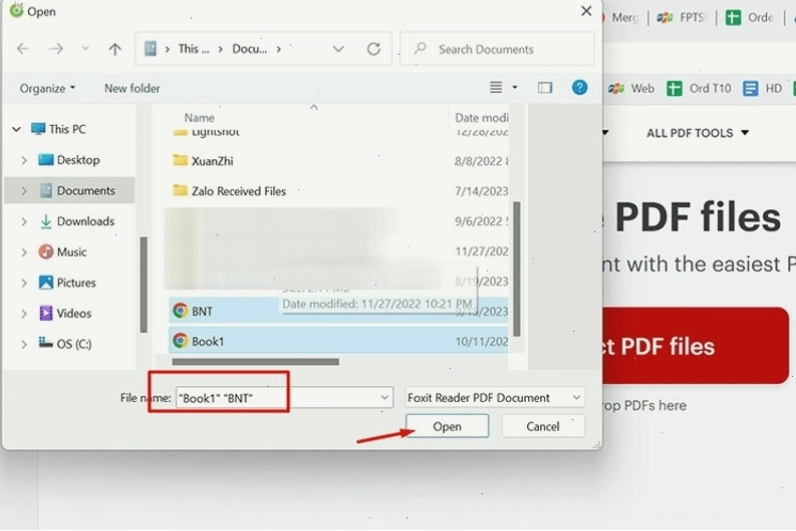
Task: Click the Search Documents field
Action: point(497,49)
